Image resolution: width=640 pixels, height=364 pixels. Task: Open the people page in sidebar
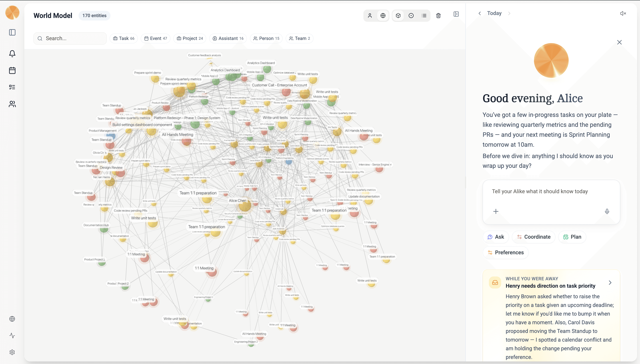coord(12,104)
